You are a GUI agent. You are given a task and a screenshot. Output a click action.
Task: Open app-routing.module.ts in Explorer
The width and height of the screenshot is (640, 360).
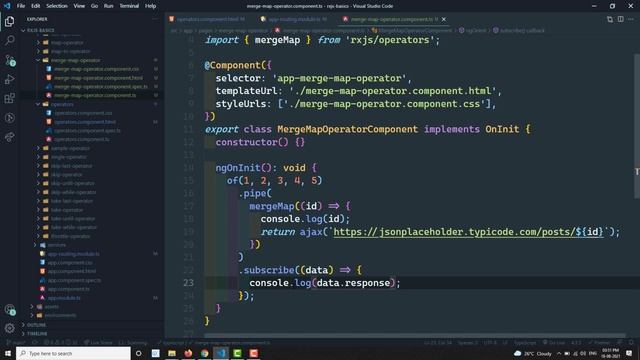(73, 254)
